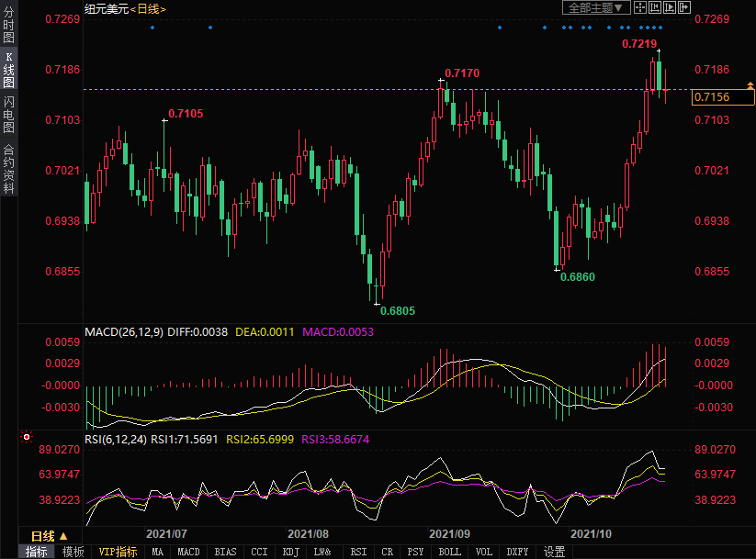Toggle the BOLL indicator on the chart

pos(449,552)
